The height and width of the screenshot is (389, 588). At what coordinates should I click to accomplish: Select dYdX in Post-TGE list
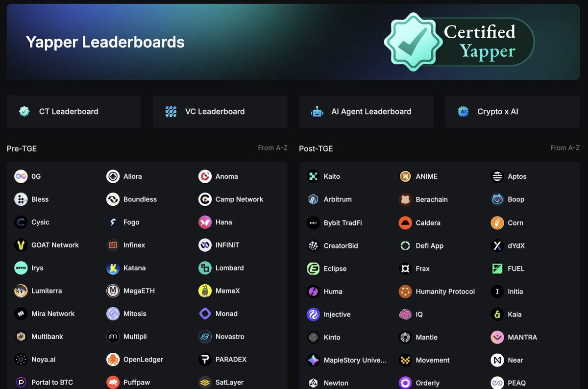click(508, 246)
